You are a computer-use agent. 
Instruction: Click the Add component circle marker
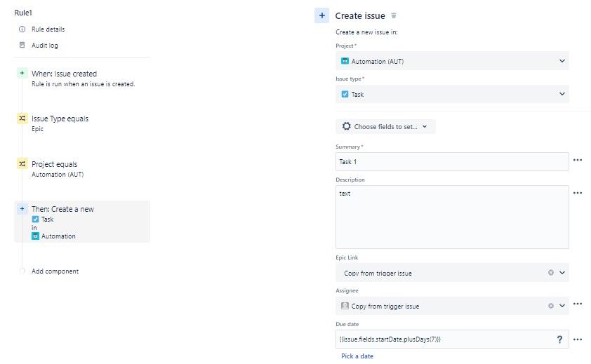22,271
